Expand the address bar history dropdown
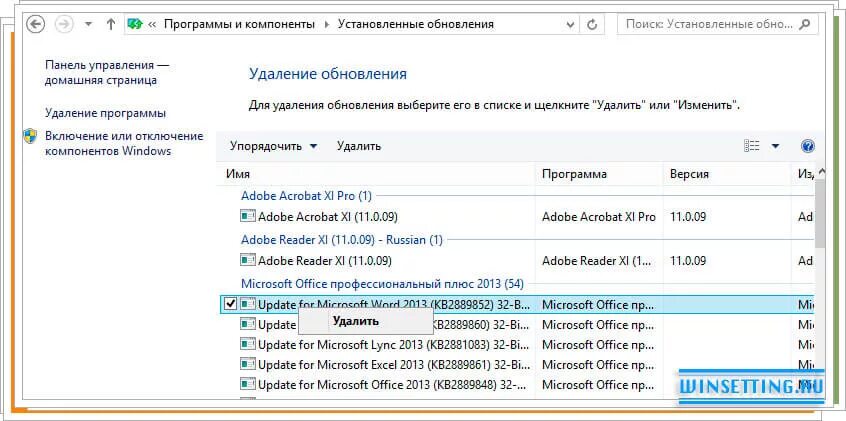The image size is (846, 421). [x=570, y=24]
